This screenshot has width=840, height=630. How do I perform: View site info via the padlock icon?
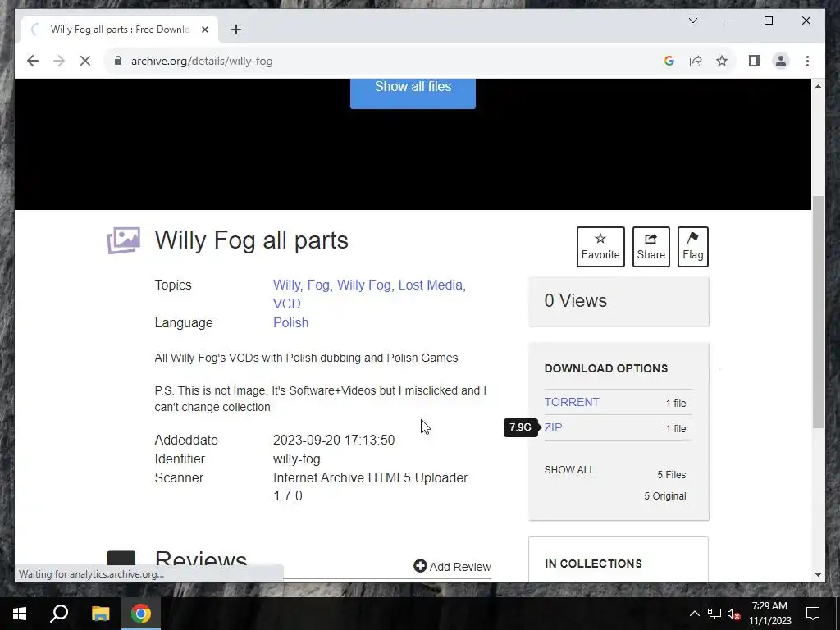tap(118, 61)
